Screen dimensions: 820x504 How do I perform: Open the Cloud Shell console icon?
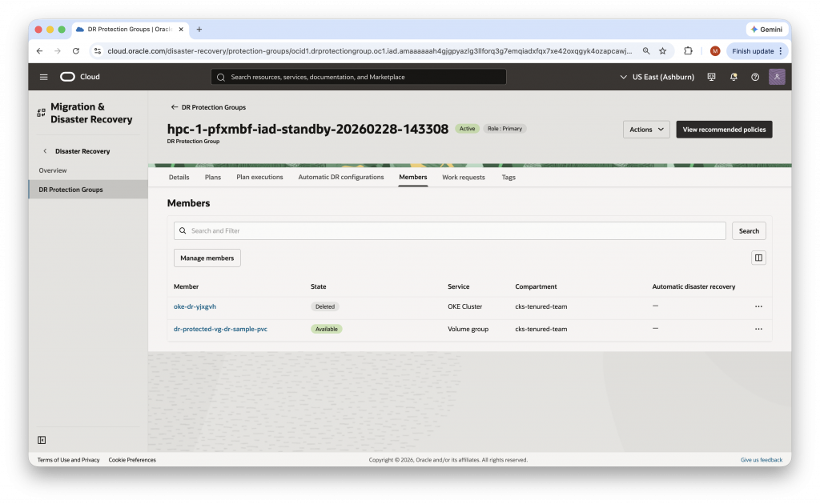coord(711,77)
